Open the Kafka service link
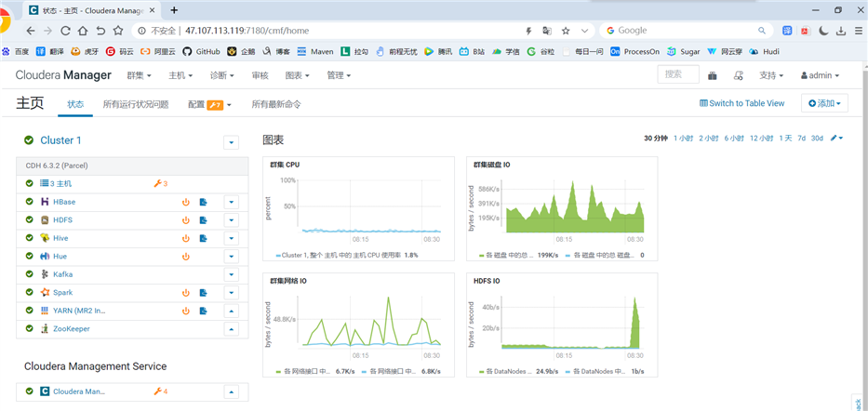Screen dimensions: 868x411 (62, 274)
